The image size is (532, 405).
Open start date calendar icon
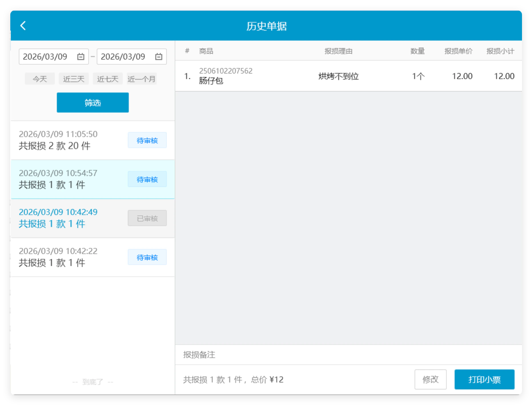coord(81,57)
